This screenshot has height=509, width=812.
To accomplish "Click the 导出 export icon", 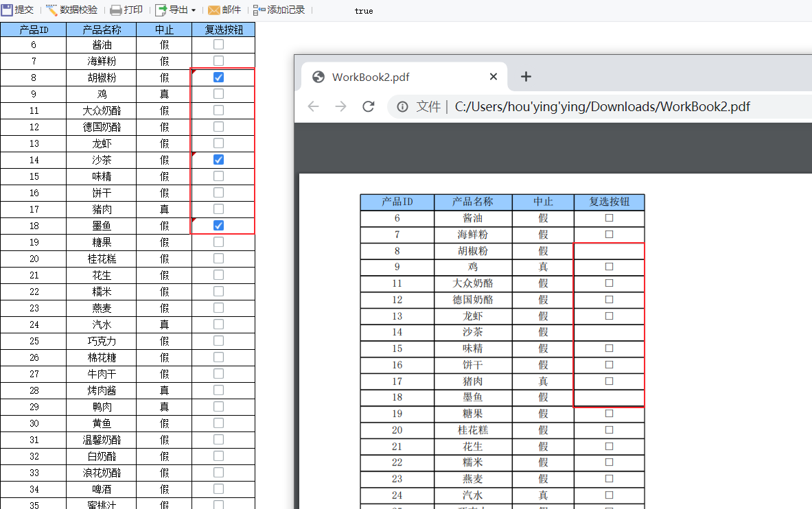I will tap(161, 10).
